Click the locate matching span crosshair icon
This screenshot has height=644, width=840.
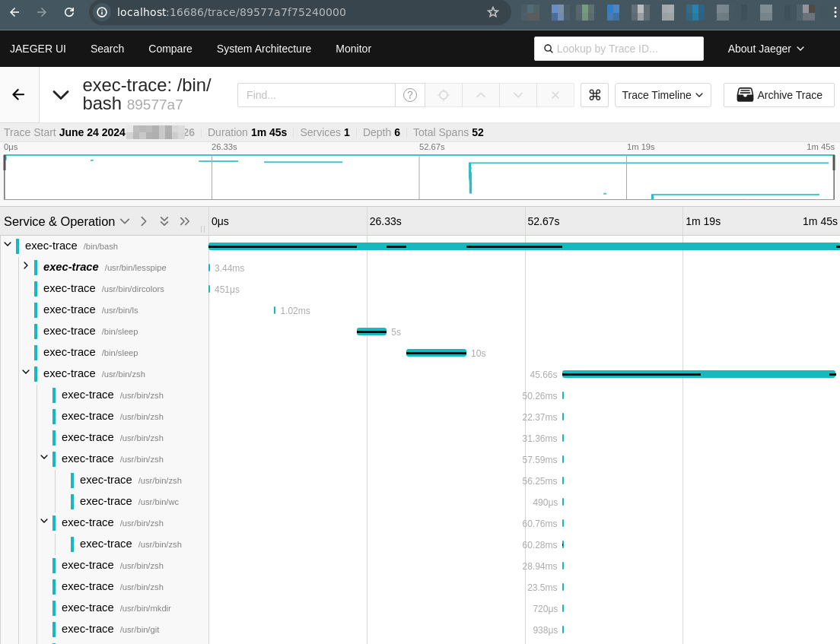click(444, 95)
